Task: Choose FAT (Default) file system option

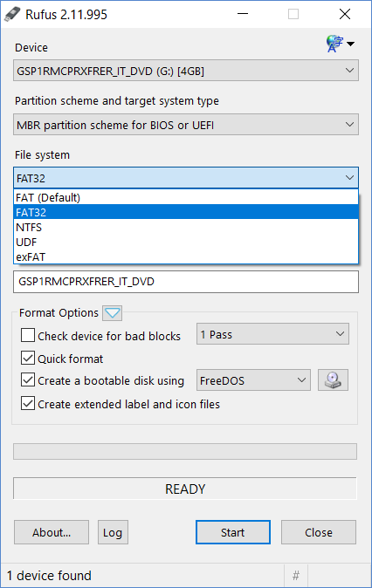Action: 186,198
